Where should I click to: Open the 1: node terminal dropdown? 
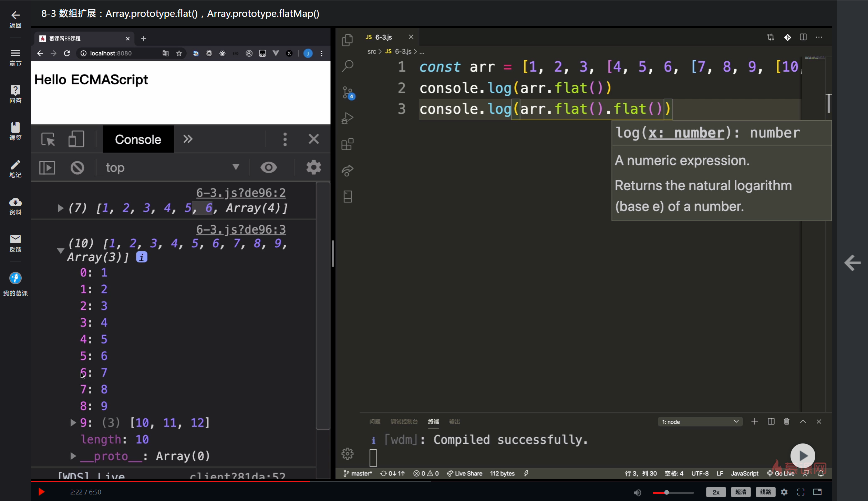(x=700, y=422)
